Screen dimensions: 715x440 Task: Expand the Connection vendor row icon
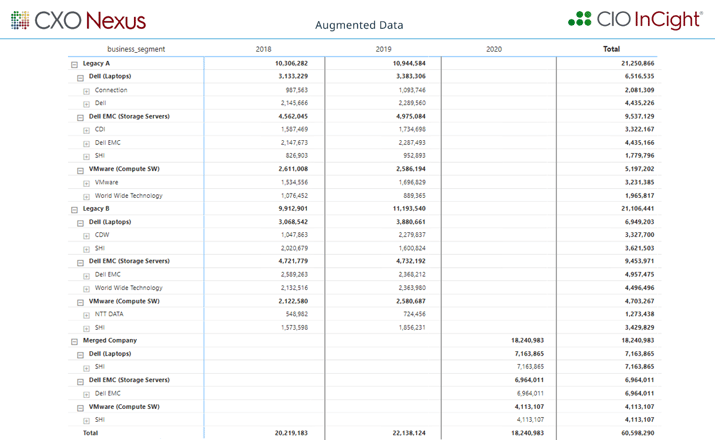[x=87, y=91]
